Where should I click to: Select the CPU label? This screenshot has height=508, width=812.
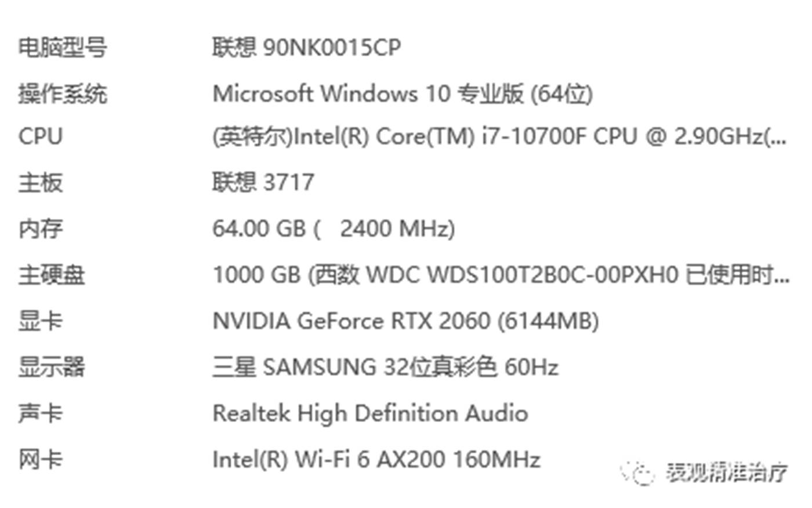point(40,137)
